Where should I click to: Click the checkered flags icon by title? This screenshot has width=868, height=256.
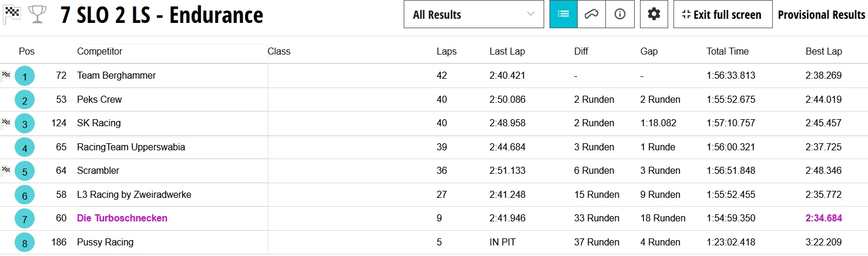pyautogui.click(x=12, y=15)
